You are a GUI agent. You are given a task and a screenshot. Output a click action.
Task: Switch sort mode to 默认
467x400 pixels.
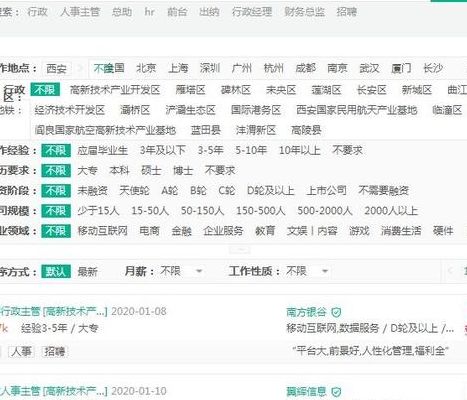point(56,271)
